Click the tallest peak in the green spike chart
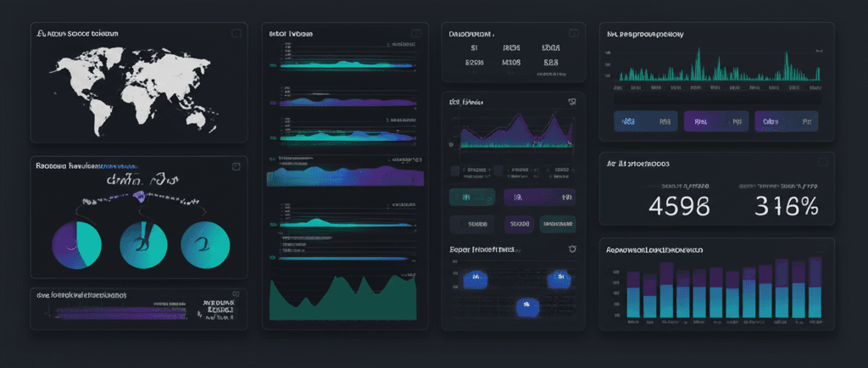868x368 pixels. click(698, 64)
